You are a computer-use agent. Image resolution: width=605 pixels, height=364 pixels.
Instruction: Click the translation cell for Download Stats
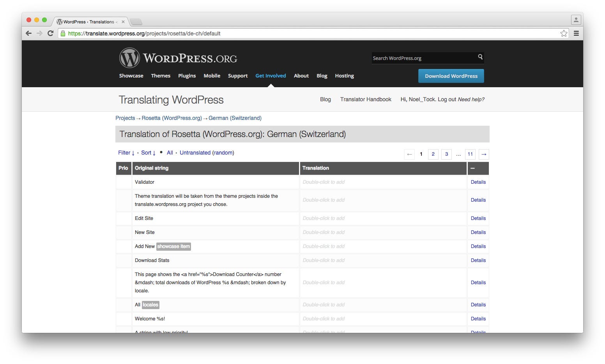click(383, 260)
